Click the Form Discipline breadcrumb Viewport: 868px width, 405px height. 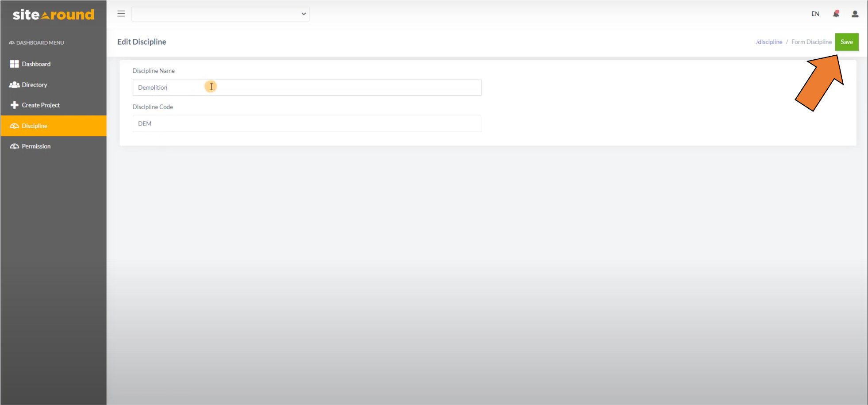[811, 42]
